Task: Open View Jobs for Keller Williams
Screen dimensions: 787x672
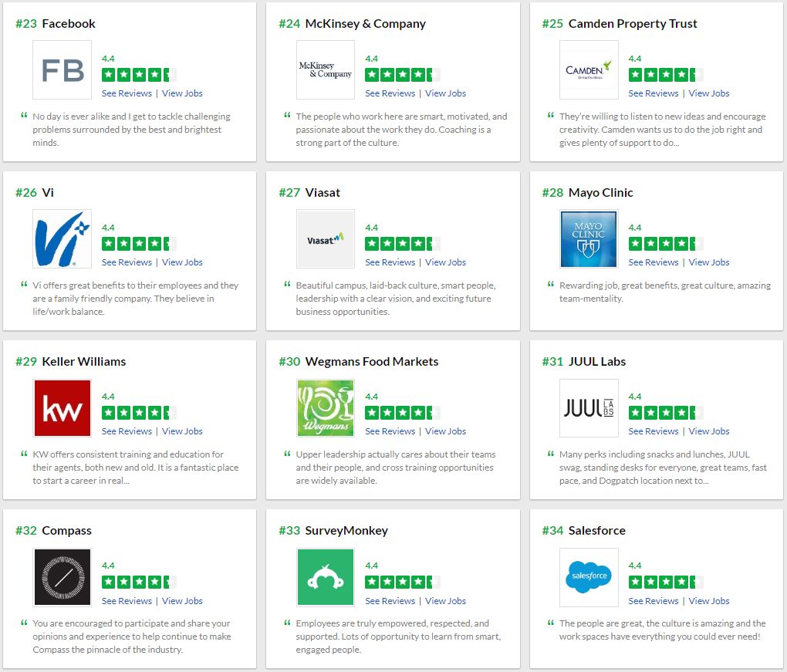Action: click(x=182, y=431)
